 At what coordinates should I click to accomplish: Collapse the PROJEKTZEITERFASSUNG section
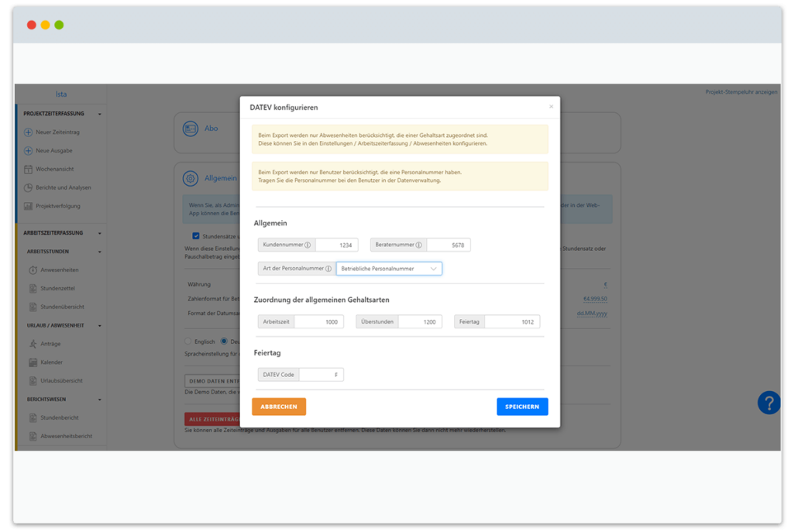tap(100, 114)
